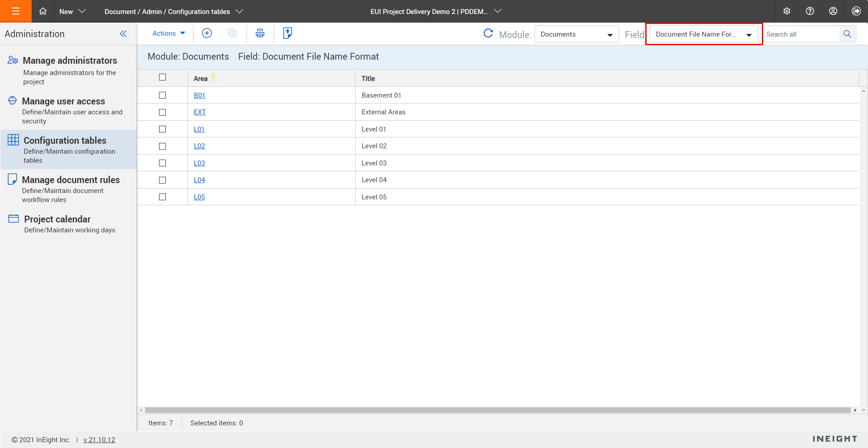
Task: Expand the Document / Admin breadcrumb dropdown
Action: point(174,11)
